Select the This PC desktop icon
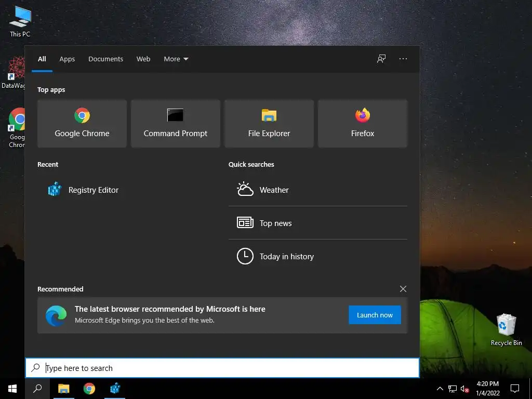The width and height of the screenshot is (532, 399). pos(20,21)
